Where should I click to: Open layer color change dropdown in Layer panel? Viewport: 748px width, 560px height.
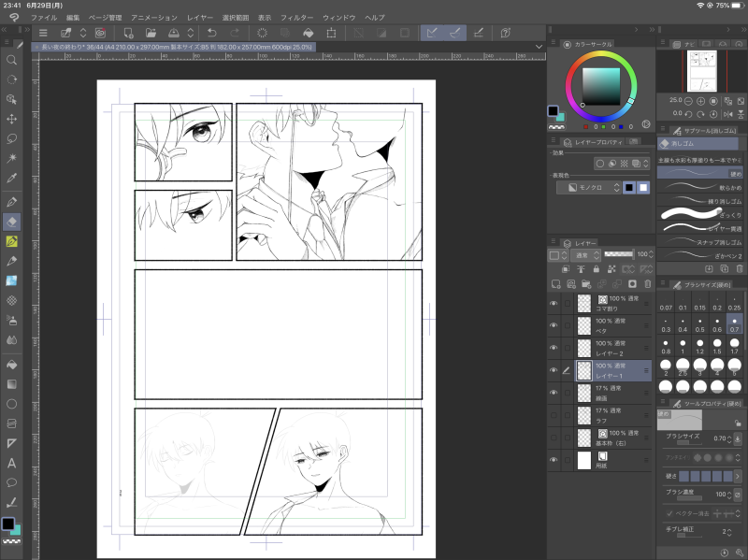click(x=557, y=255)
